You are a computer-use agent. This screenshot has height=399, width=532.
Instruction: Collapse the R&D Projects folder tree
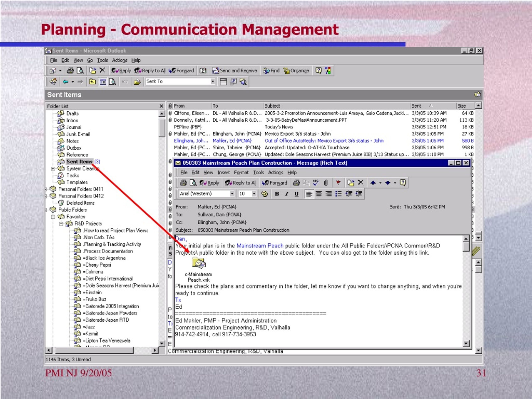tap(61, 224)
